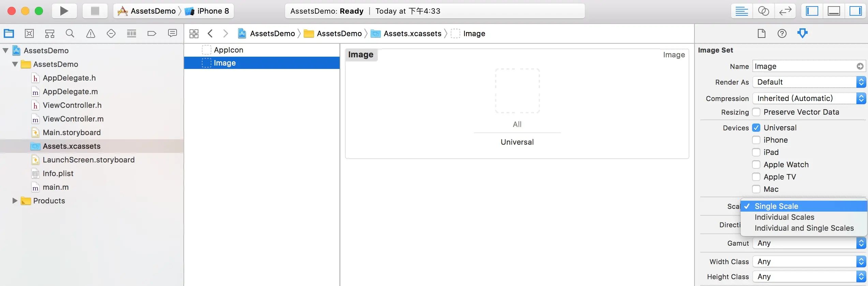Go forward in editor history
Screen dimensions: 868x286
coord(225,33)
